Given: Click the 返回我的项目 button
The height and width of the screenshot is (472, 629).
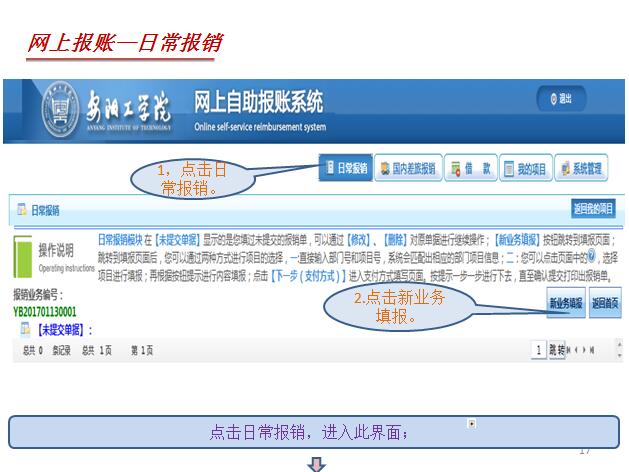Looking at the screenshot, I should tap(593, 208).
